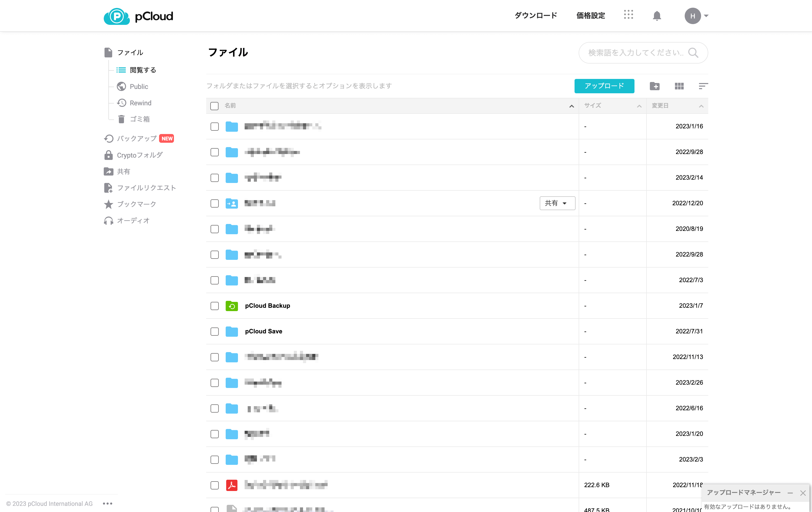Screen dimensions: 812x512
Task: Click the shared folder icon dated 2022/12/20
Action: (x=232, y=203)
